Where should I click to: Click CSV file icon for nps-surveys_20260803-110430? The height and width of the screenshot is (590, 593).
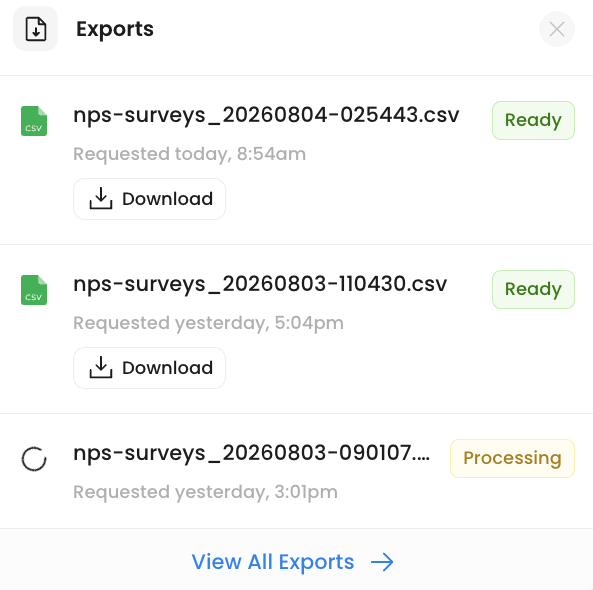pos(34,290)
